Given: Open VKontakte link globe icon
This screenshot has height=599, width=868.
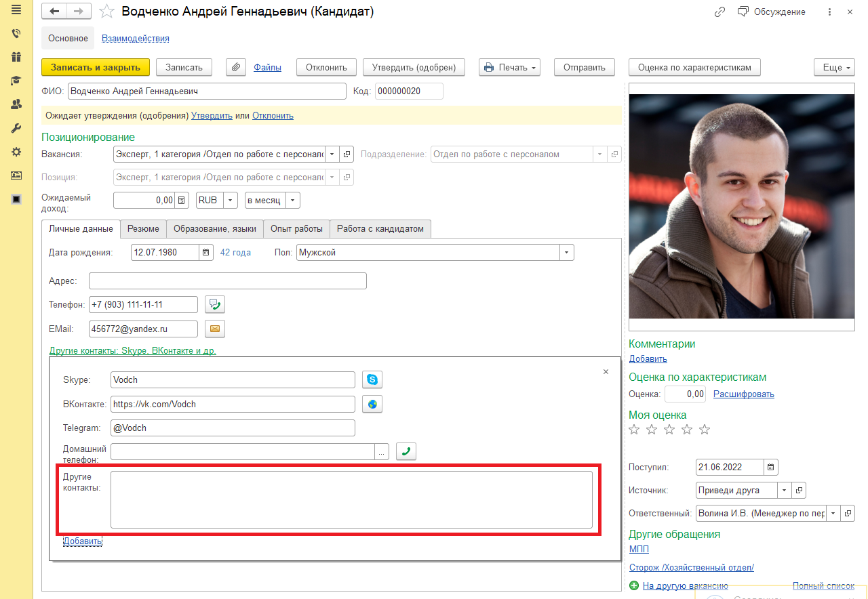Looking at the screenshot, I should click(372, 405).
